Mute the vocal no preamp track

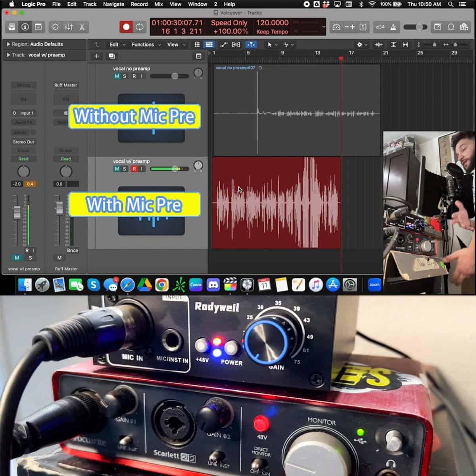coord(117,76)
